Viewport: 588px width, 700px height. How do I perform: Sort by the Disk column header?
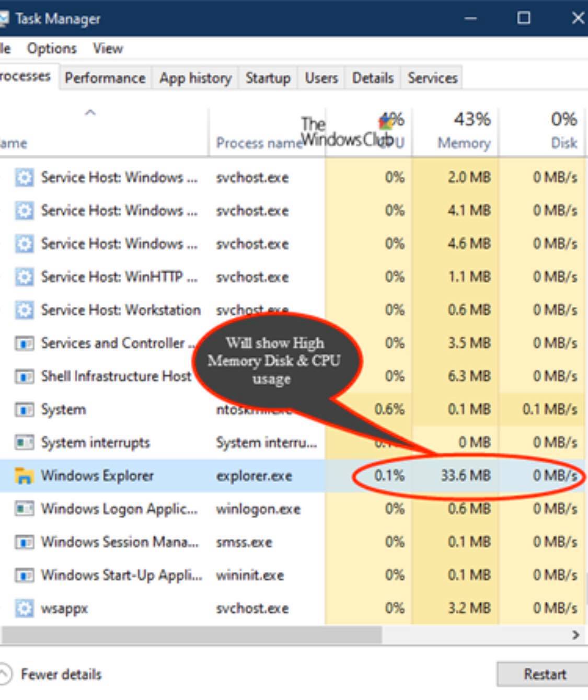tap(543, 131)
